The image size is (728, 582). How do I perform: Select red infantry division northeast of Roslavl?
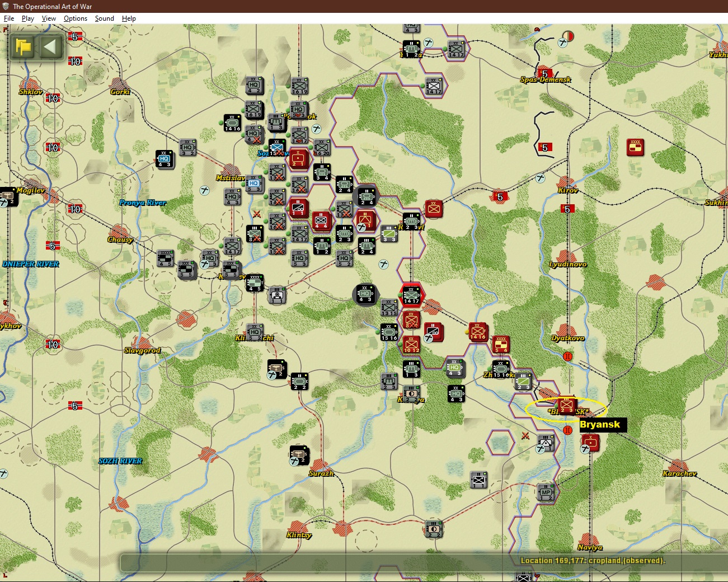434,208
